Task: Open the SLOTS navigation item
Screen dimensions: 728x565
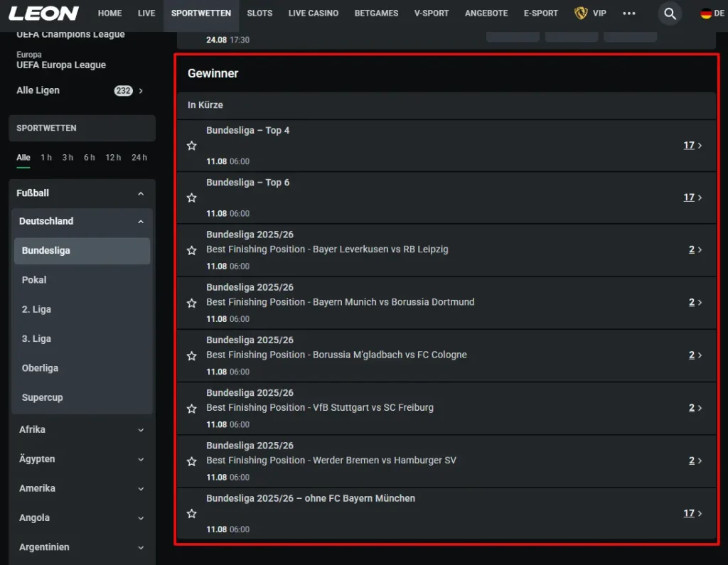Action: pos(259,13)
